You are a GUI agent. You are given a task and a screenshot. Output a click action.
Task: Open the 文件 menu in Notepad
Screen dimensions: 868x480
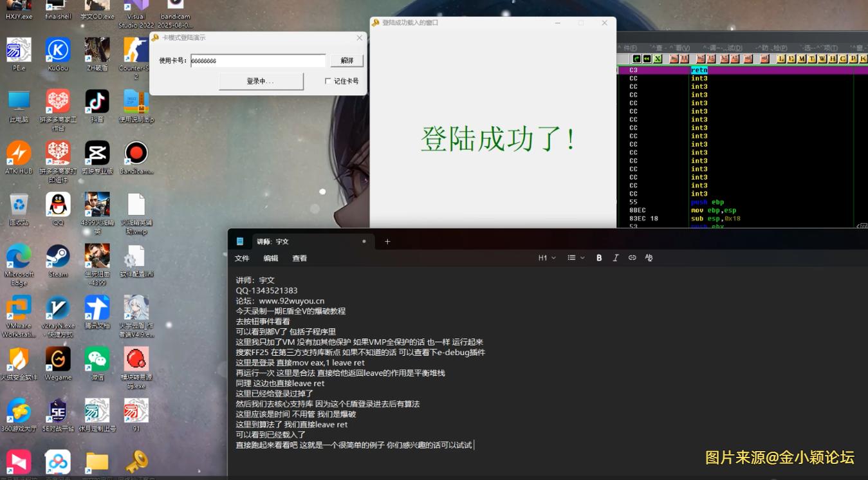242,258
